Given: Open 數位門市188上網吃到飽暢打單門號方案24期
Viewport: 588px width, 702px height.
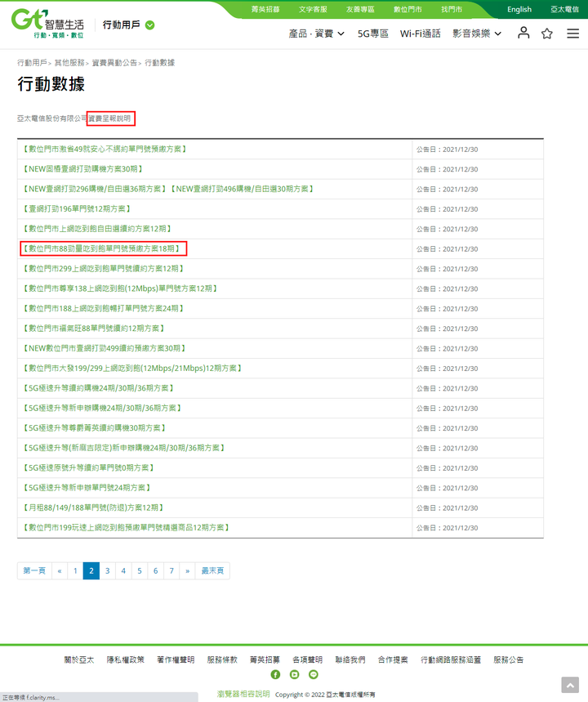Looking at the screenshot, I should pyautogui.click(x=104, y=308).
